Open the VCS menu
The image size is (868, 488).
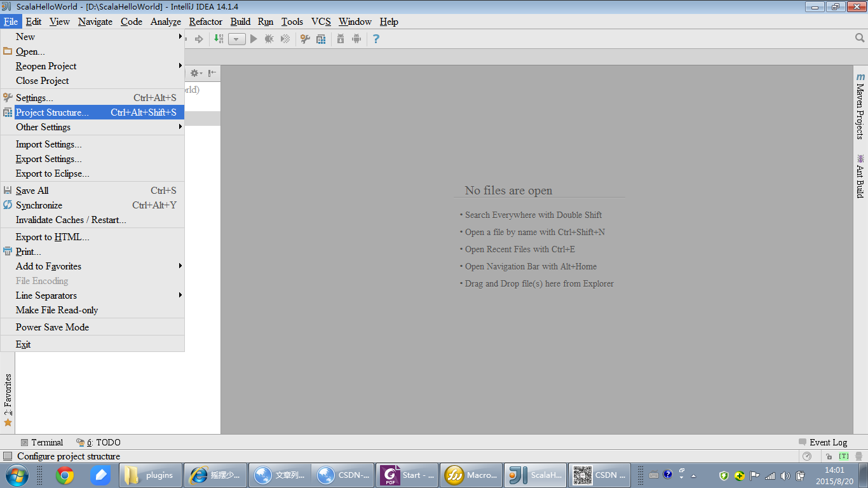(x=321, y=22)
